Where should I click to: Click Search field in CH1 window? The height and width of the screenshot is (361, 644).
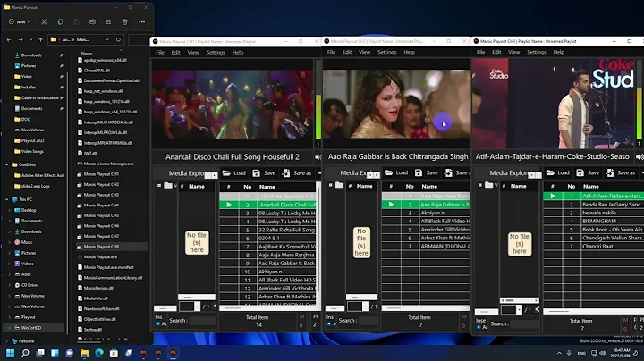(202, 321)
